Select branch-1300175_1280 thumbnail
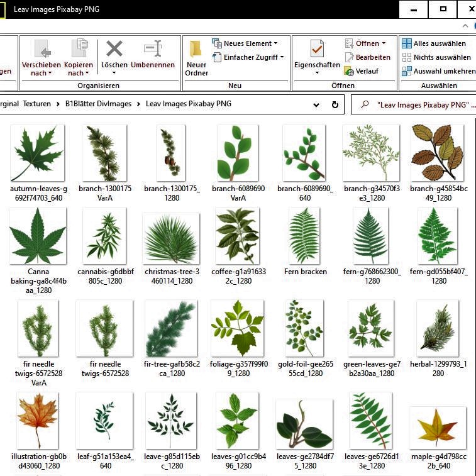 click(171, 153)
